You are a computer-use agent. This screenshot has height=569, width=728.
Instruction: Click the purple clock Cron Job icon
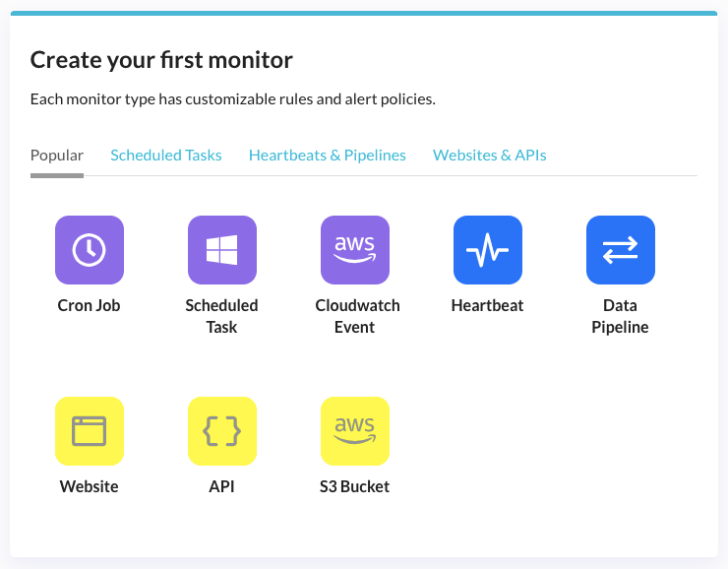point(89,250)
